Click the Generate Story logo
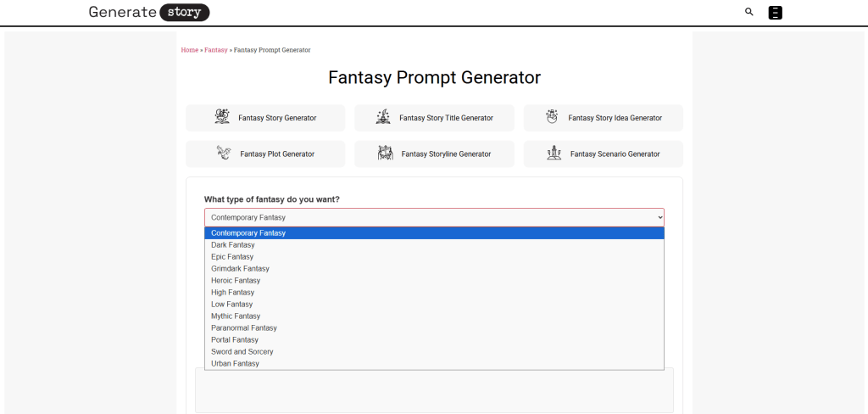This screenshot has width=868, height=414. [x=149, y=12]
